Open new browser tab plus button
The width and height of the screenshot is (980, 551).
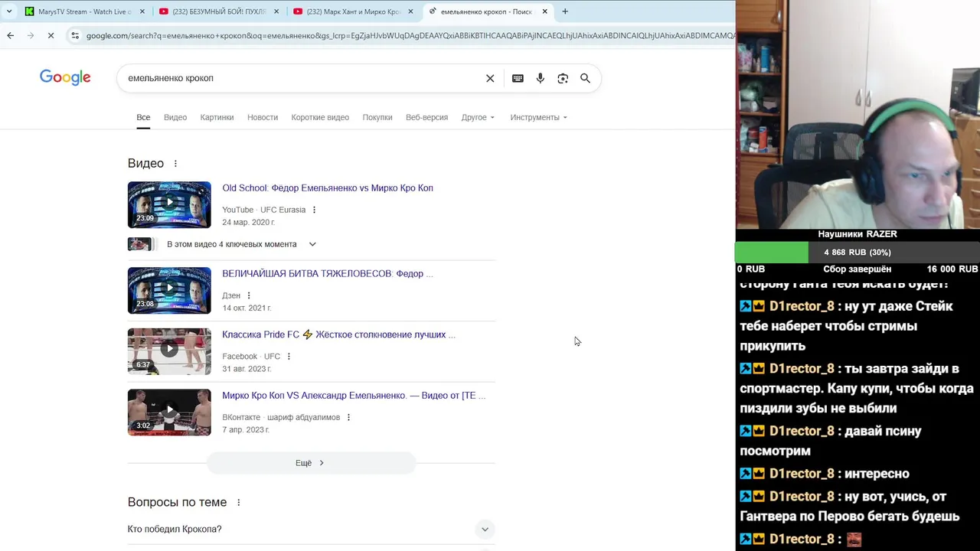[x=565, y=11]
